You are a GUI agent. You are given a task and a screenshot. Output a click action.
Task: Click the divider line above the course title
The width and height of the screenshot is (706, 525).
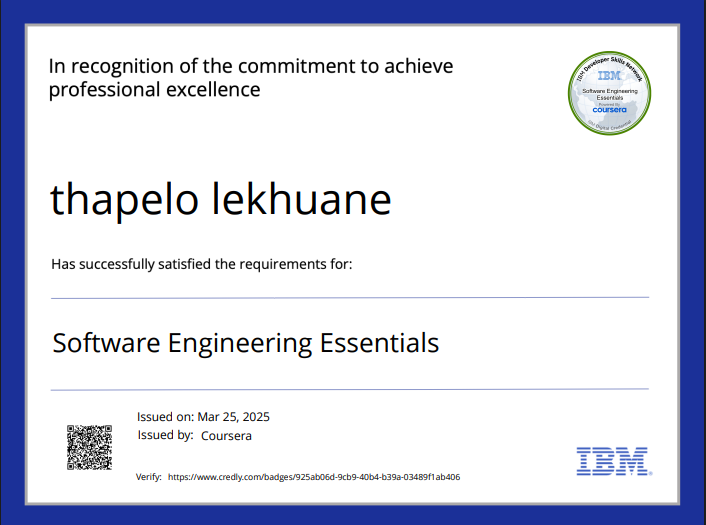click(x=350, y=297)
